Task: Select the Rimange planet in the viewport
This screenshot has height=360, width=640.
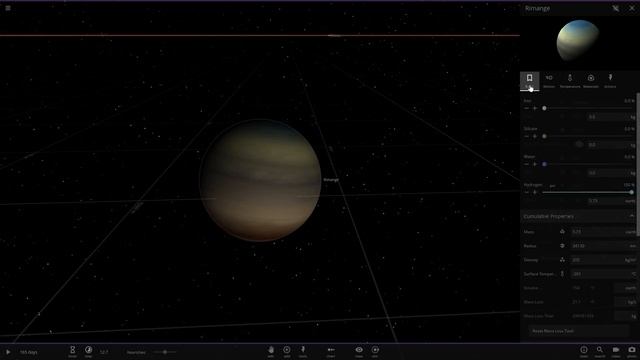Action: (x=260, y=180)
